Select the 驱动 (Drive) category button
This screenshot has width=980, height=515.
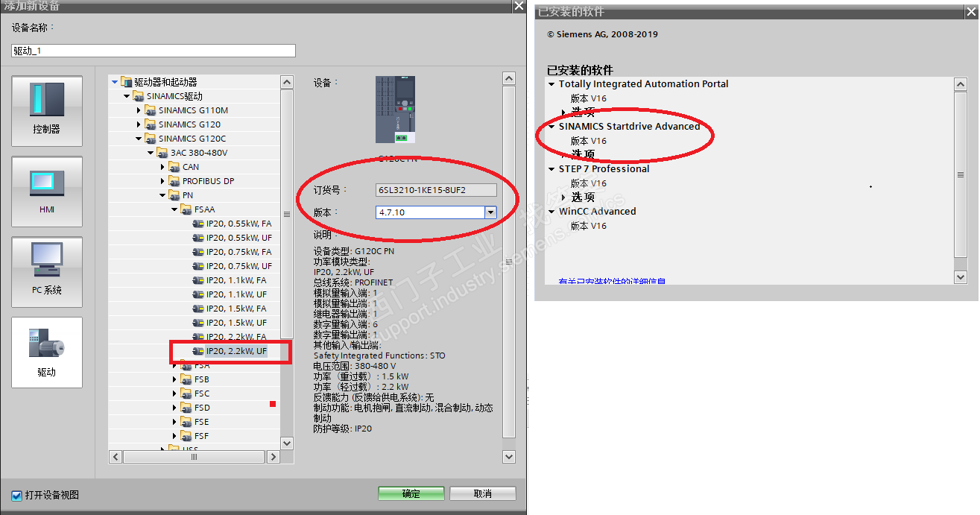pyautogui.click(x=47, y=353)
